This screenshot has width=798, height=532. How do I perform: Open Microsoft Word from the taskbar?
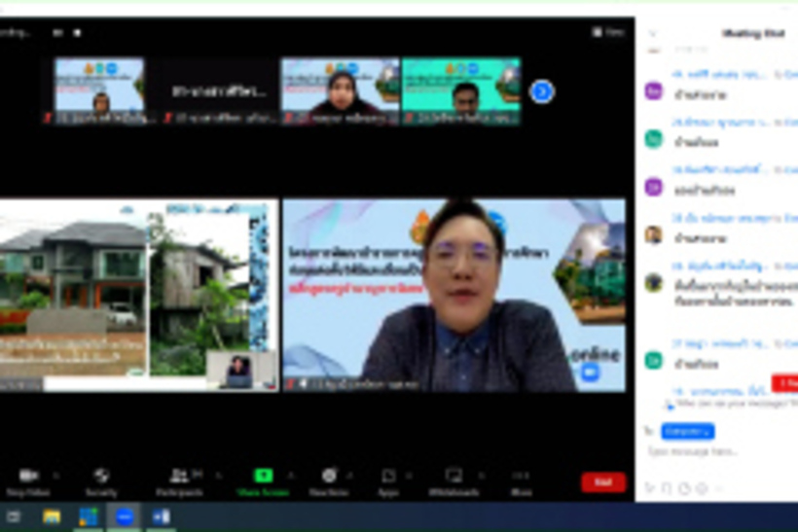click(162, 517)
